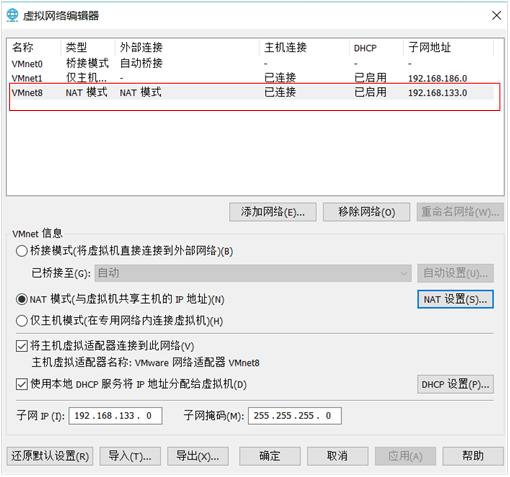
Task: Open the 已桥接至 dropdown
Action: pos(253,273)
